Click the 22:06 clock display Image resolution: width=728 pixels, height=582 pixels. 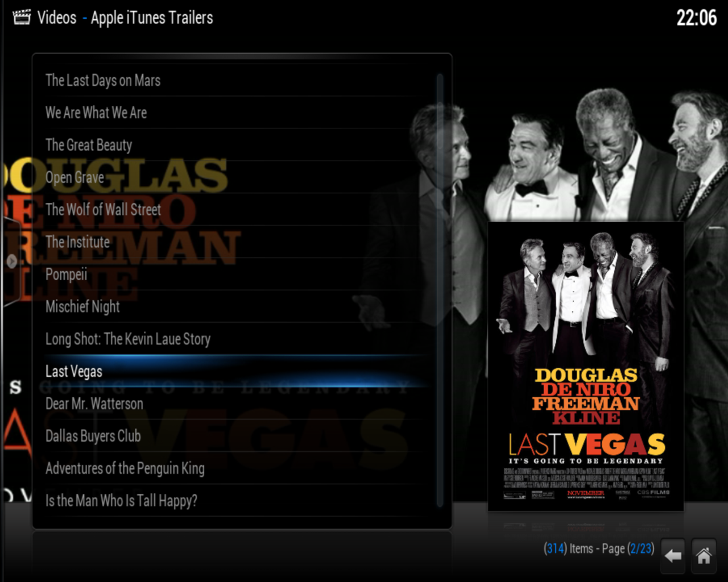(x=697, y=18)
